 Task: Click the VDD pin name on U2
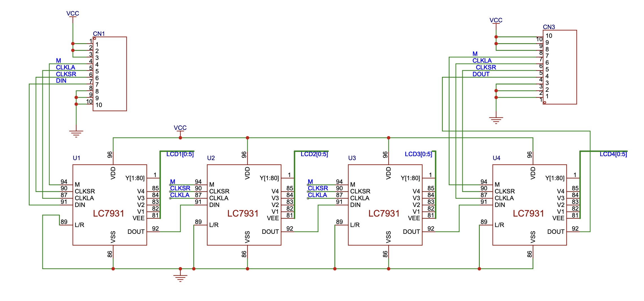[x=247, y=173]
